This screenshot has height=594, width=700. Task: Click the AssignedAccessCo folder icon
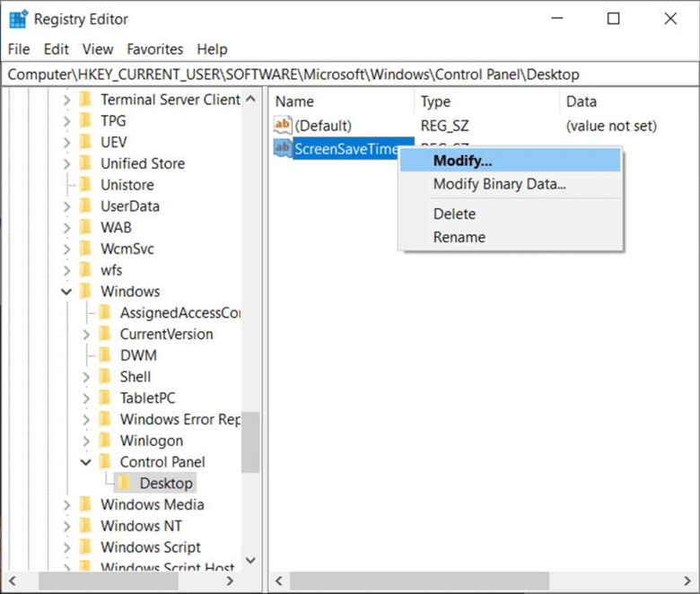pos(105,312)
